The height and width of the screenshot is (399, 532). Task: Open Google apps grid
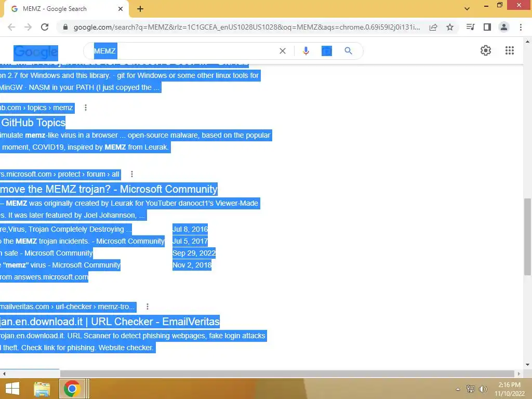[x=509, y=50]
